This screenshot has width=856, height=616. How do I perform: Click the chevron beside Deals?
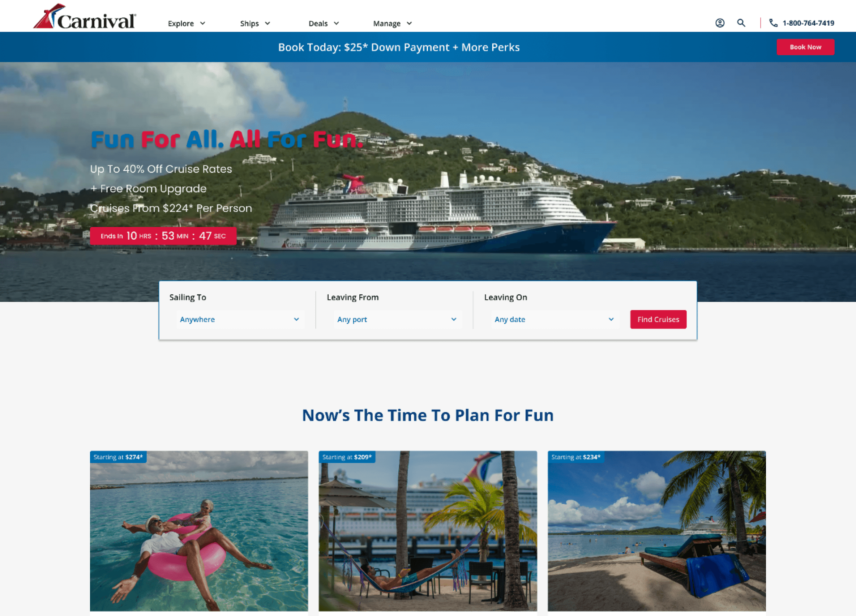[336, 23]
